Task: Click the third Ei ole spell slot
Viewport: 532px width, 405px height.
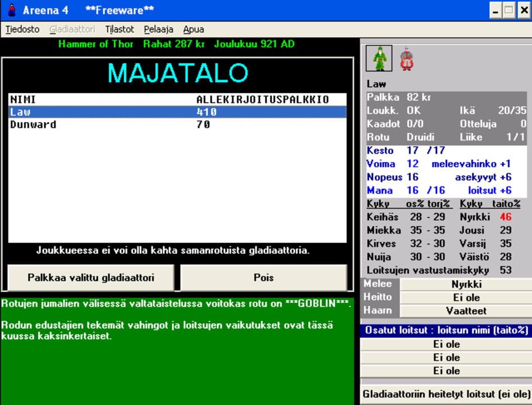Action: pos(446,371)
